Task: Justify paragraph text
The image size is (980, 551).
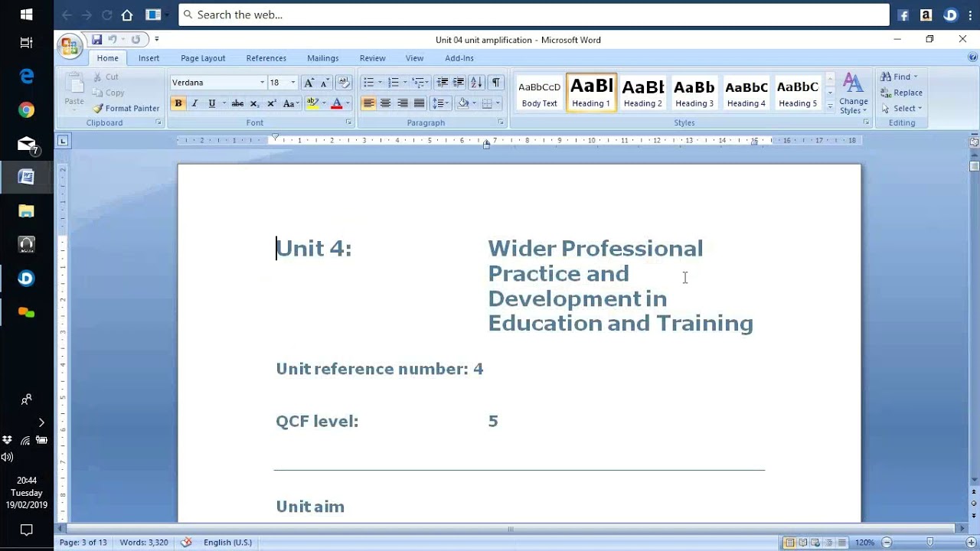Action: pyautogui.click(x=420, y=103)
